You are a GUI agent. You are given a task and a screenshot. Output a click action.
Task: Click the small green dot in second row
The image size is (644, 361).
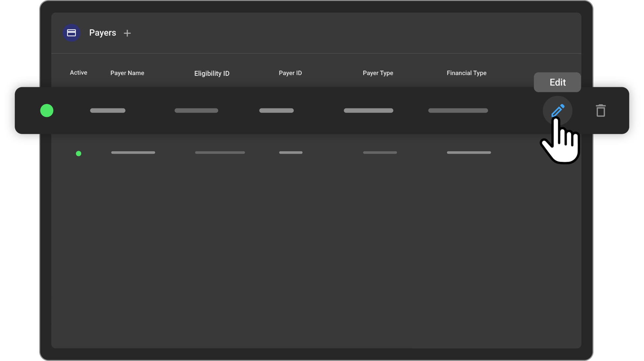pyautogui.click(x=79, y=153)
